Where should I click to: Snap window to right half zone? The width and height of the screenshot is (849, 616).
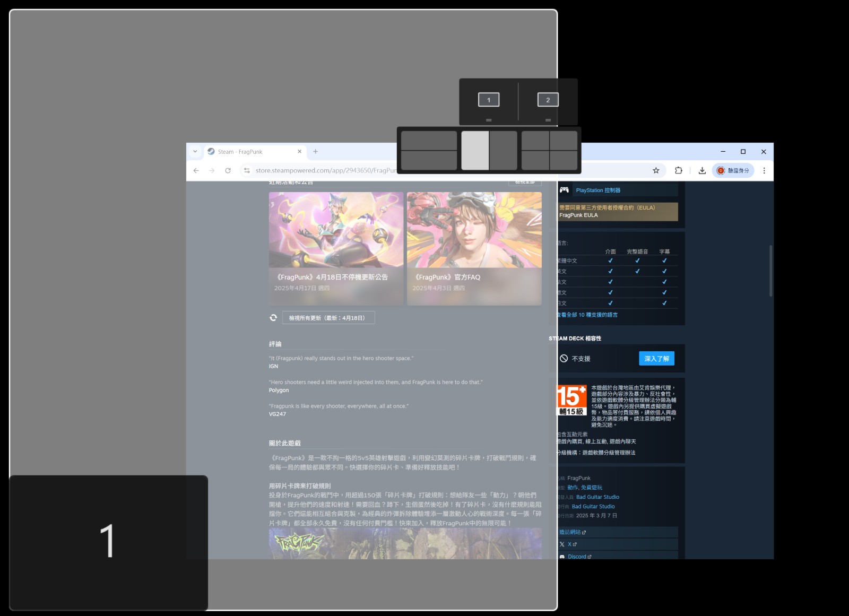point(503,151)
